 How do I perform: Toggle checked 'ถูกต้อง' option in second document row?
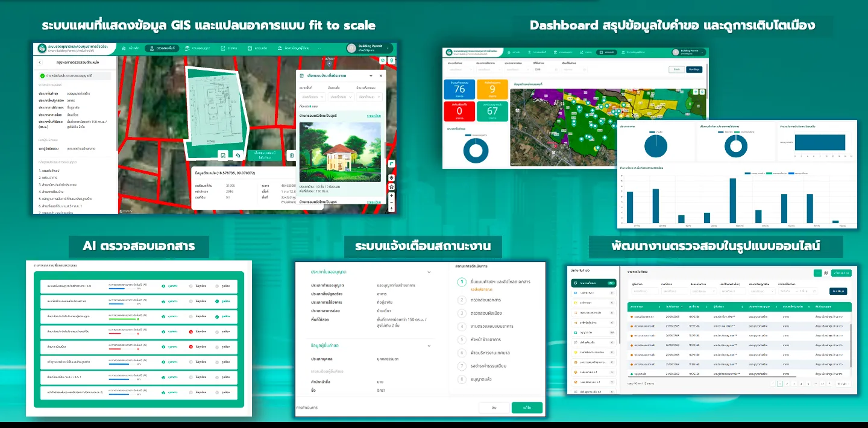point(217,301)
